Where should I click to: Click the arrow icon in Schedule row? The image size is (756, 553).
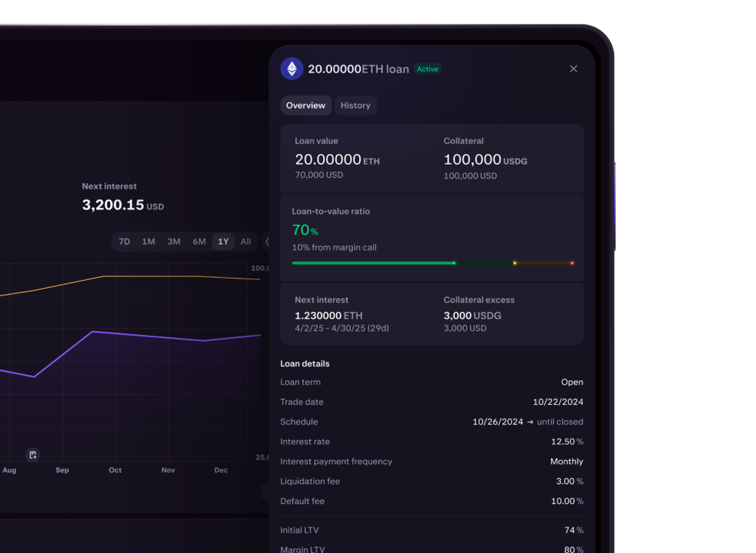(x=530, y=422)
